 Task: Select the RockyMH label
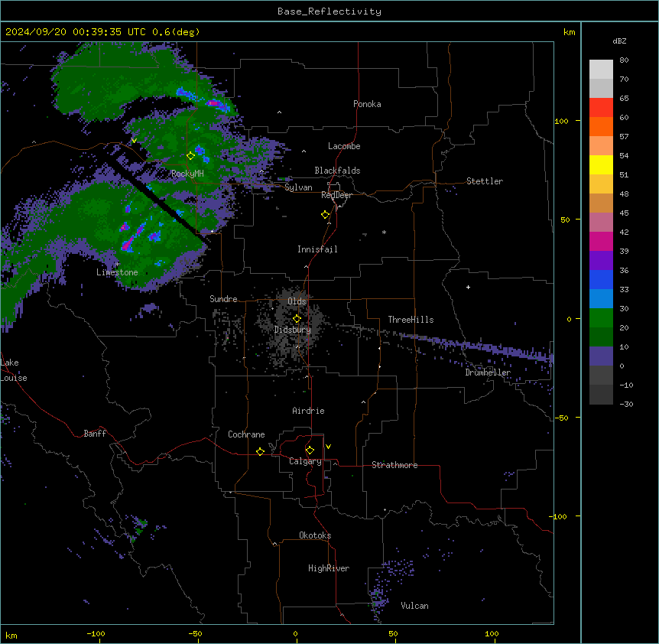[x=187, y=174]
